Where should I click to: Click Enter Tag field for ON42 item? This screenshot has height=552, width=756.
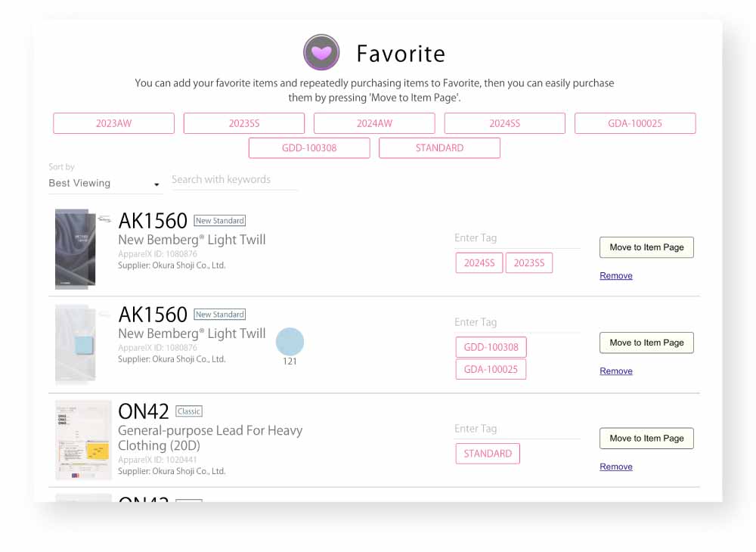(517, 429)
